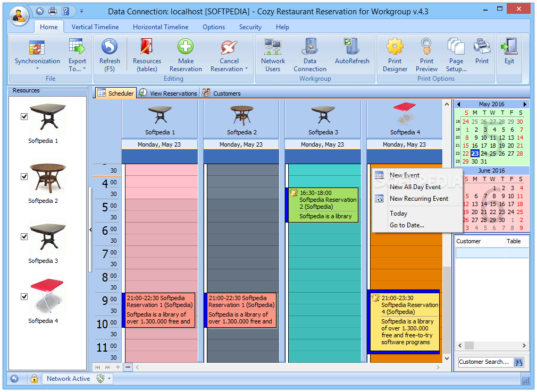Open Network Users
Image resolution: width=537 pixels, height=392 pixels.
pyautogui.click(x=273, y=55)
